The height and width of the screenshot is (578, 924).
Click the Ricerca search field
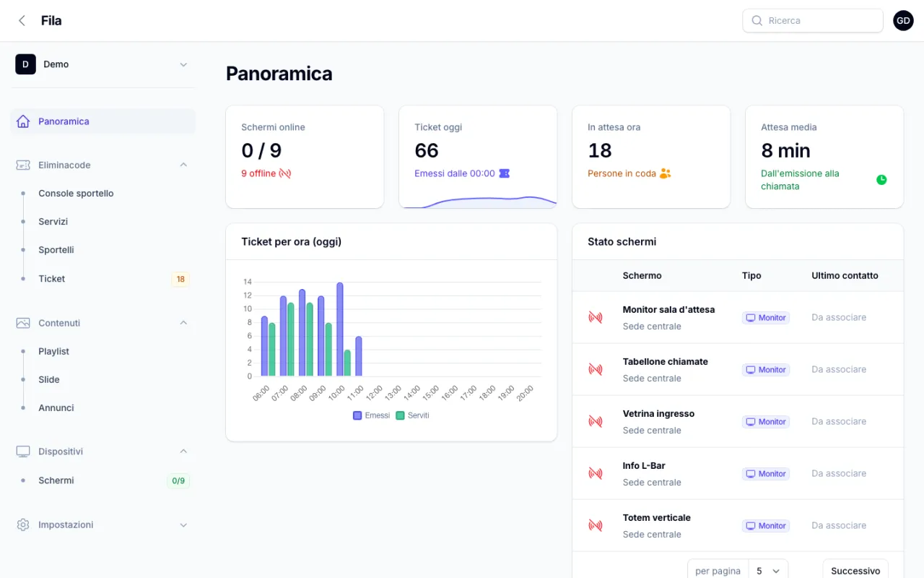click(813, 21)
